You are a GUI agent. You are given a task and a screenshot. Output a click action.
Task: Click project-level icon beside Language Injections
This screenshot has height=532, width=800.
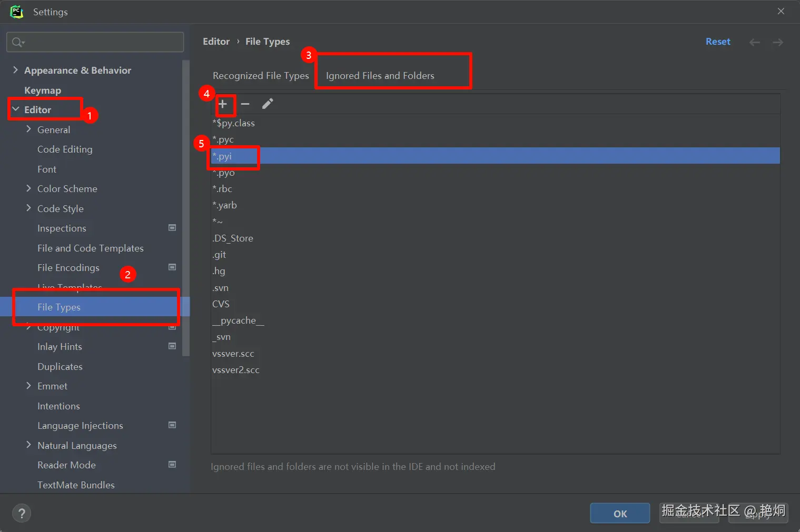[x=172, y=425]
